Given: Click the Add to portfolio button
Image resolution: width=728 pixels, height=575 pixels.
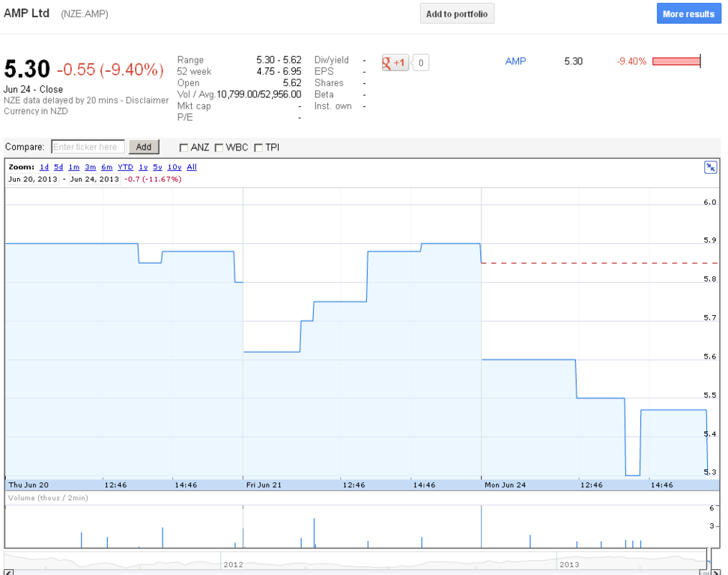Looking at the screenshot, I should click(x=457, y=14).
